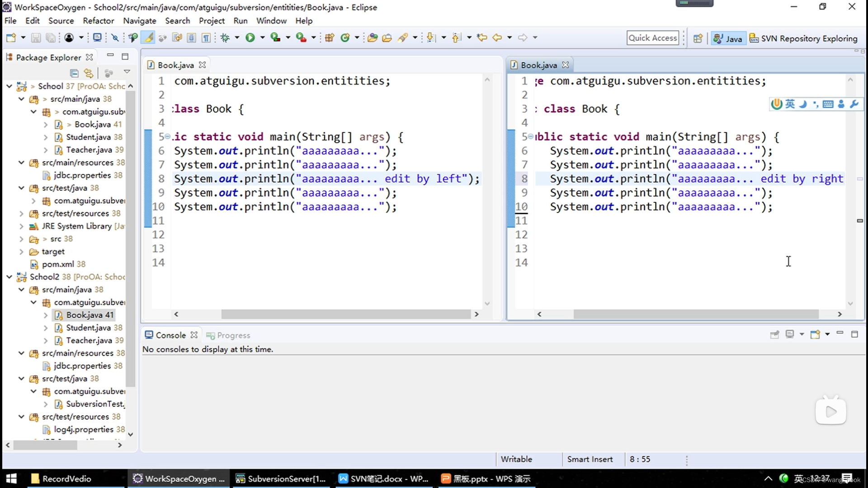The width and height of the screenshot is (868, 488).
Task: Click left editor horizontal scrollbar
Action: point(346,314)
